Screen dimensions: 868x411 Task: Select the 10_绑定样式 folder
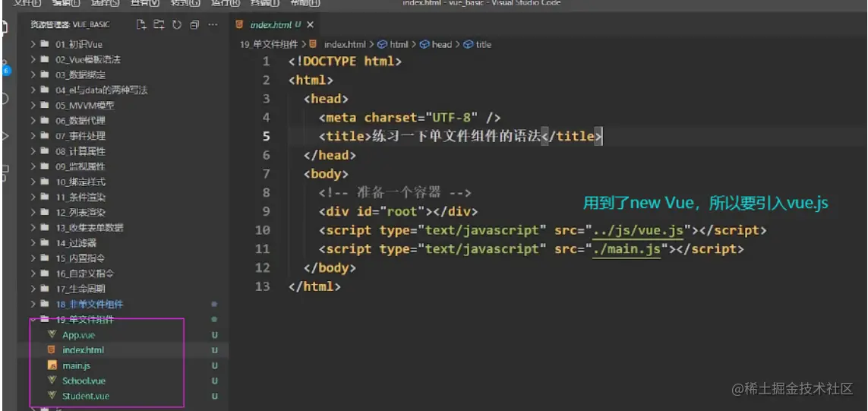click(x=80, y=182)
